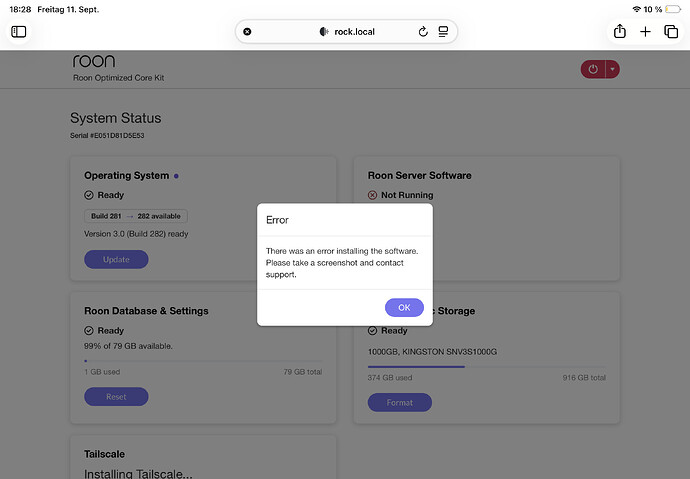Show all tabs overview icon
The image size is (690, 479).
[x=671, y=32]
